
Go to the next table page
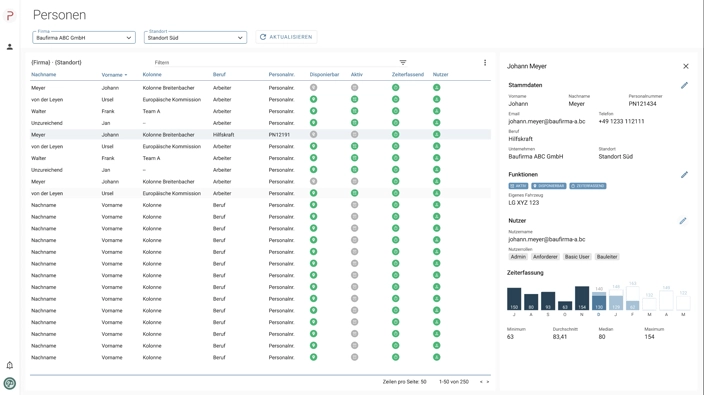coord(488,382)
